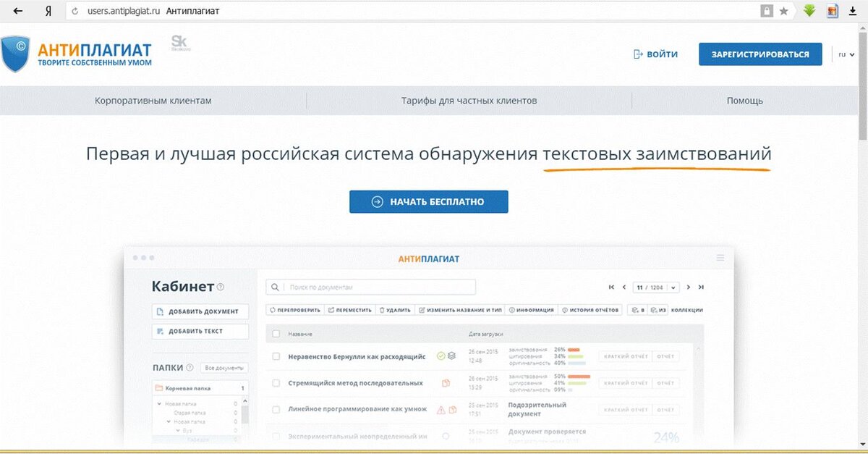Open document Линейное программирование как умнож

tap(357, 409)
